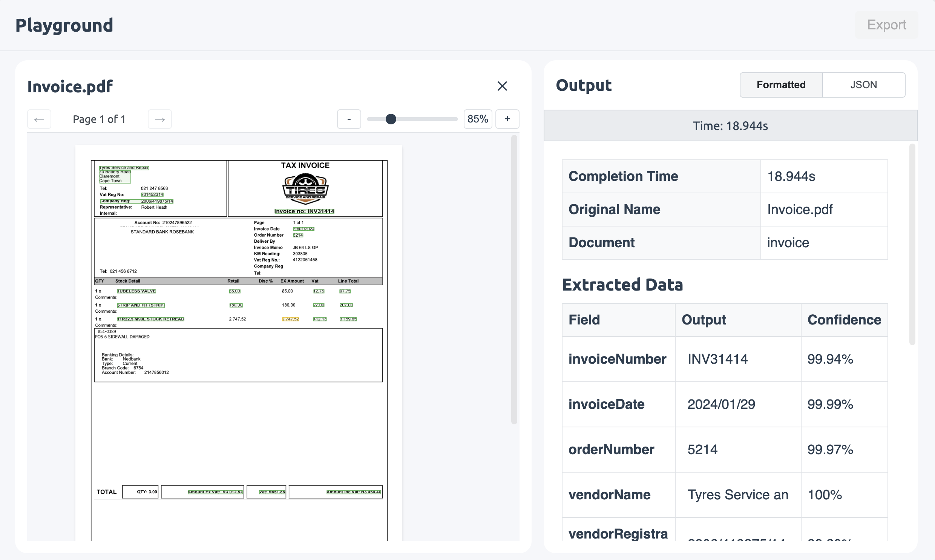Zoom out using the minus icon
This screenshot has height=560, width=935.
(x=349, y=119)
